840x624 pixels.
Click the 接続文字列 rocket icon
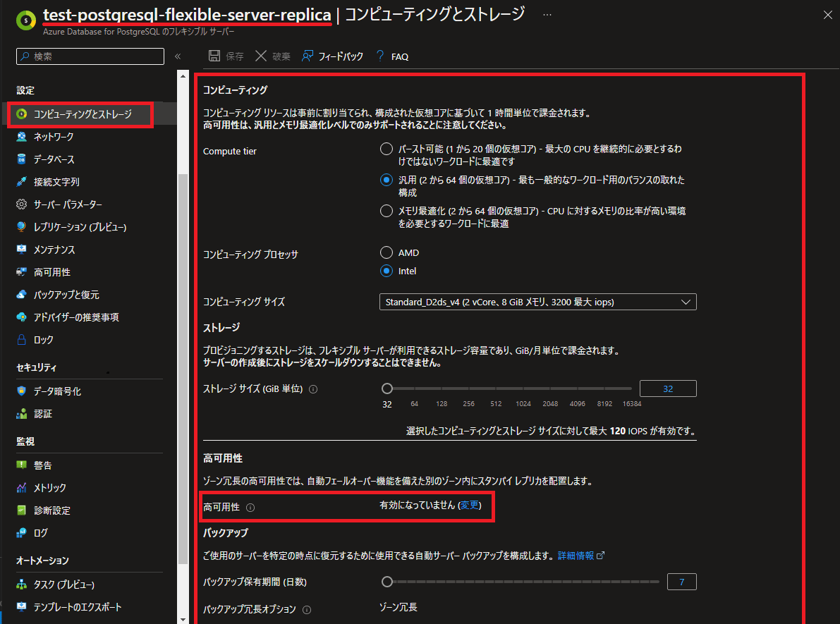[21, 182]
